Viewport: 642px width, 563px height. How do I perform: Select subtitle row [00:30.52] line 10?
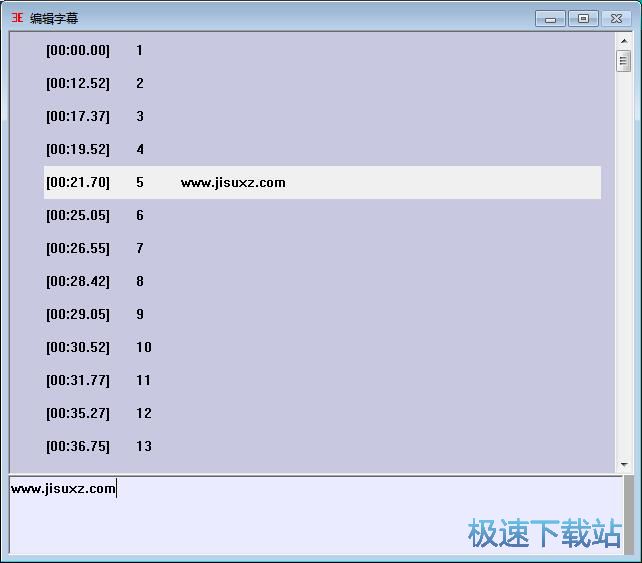point(322,347)
